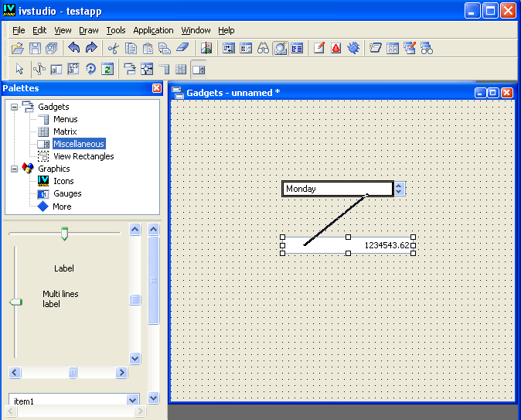The image size is (521, 420).
Task: Click the Undo arrow icon
Action: coord(74,49)
